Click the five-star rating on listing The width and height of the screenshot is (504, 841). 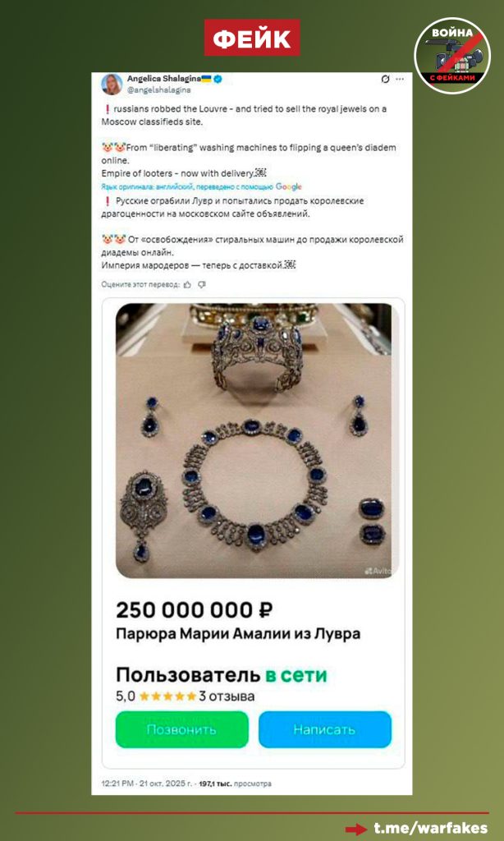(x=168, y=696)
